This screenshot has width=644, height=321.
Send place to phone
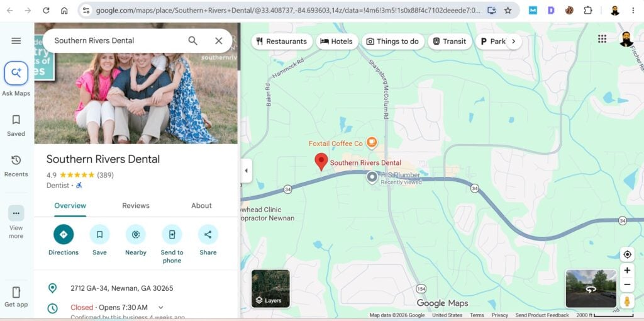click(x=172, y=244)
